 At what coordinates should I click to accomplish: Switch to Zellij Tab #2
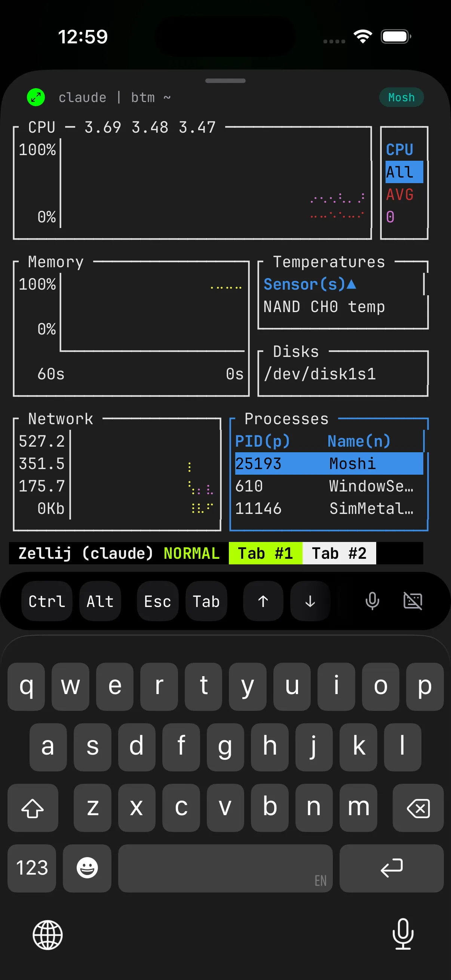339,553
